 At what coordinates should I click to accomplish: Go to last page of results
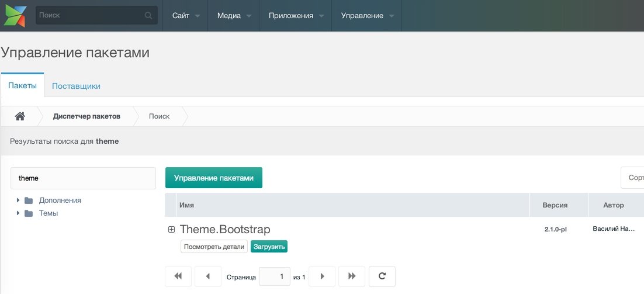click(352, 276)
